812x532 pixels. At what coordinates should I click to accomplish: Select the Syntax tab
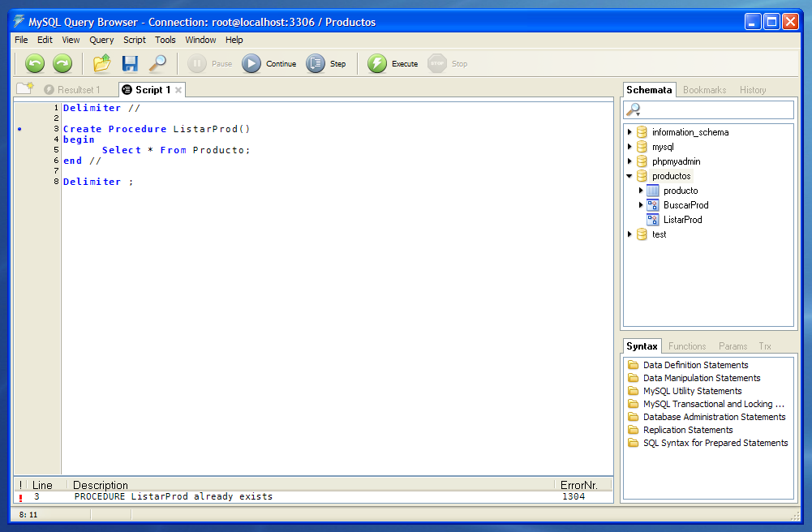point(642,346)
